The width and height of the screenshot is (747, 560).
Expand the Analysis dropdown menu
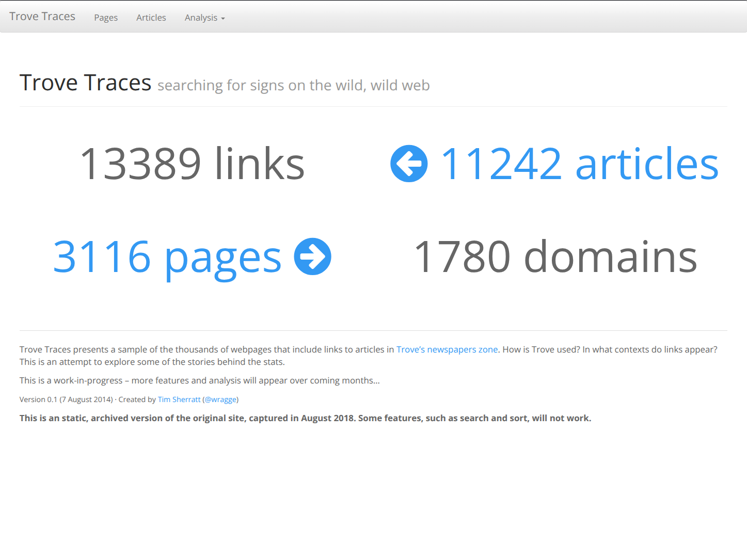point(205,18)
